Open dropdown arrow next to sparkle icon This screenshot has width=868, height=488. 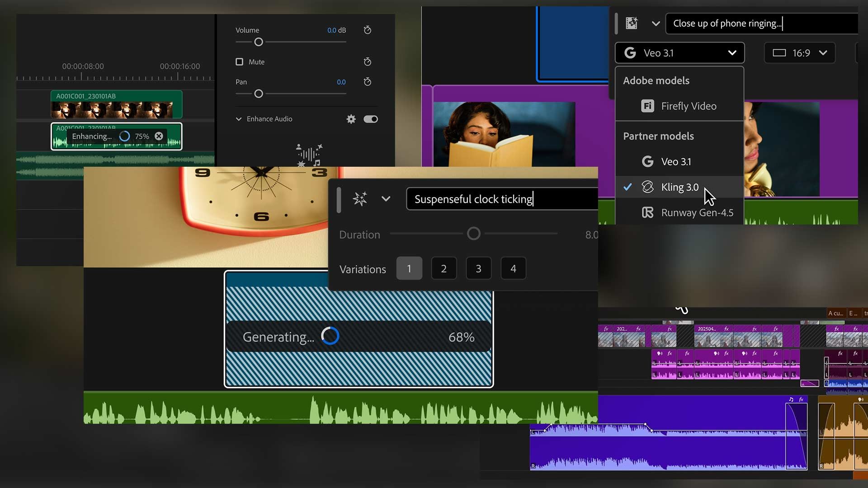click(386, 199)
